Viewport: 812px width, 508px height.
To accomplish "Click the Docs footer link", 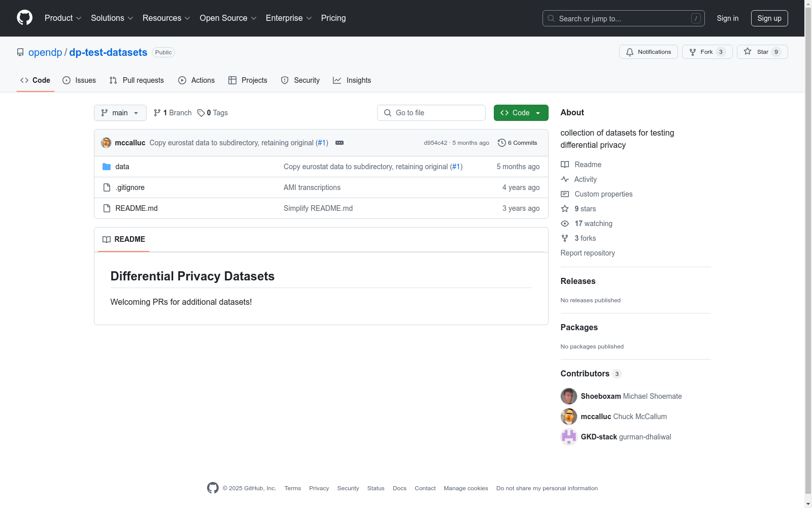I will click(400, 488).
